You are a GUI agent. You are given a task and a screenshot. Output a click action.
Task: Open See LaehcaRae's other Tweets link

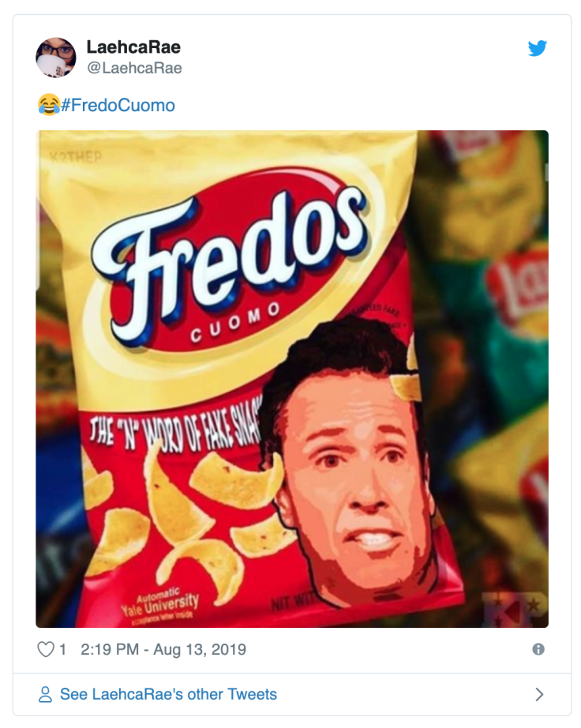pos(168,694)
